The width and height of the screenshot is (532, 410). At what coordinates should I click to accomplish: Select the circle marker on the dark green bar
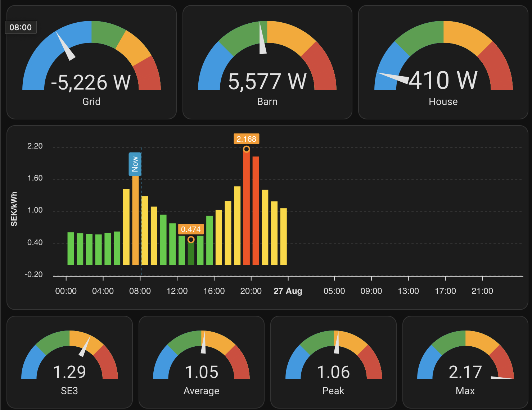pyautogui.click(x=191, y=240)
